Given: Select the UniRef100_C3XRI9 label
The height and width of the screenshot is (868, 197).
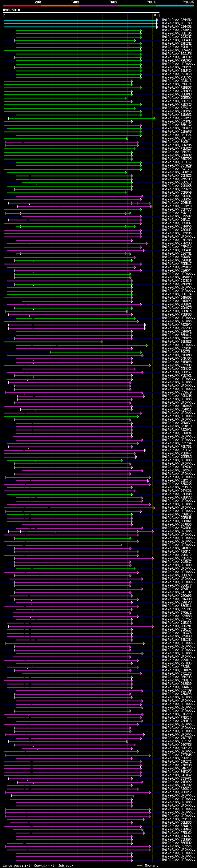Looking at the screenshot, I should pyautogui.click(x=177, y=281).
